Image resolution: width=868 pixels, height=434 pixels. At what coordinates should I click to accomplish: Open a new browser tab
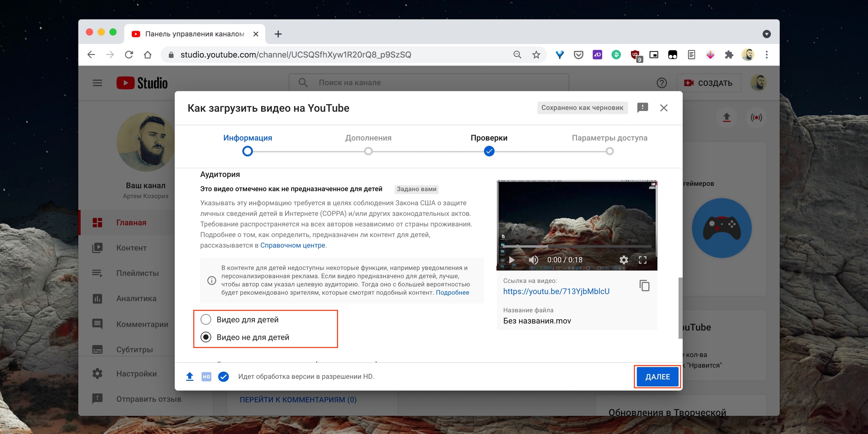click(x=278, y=34)
